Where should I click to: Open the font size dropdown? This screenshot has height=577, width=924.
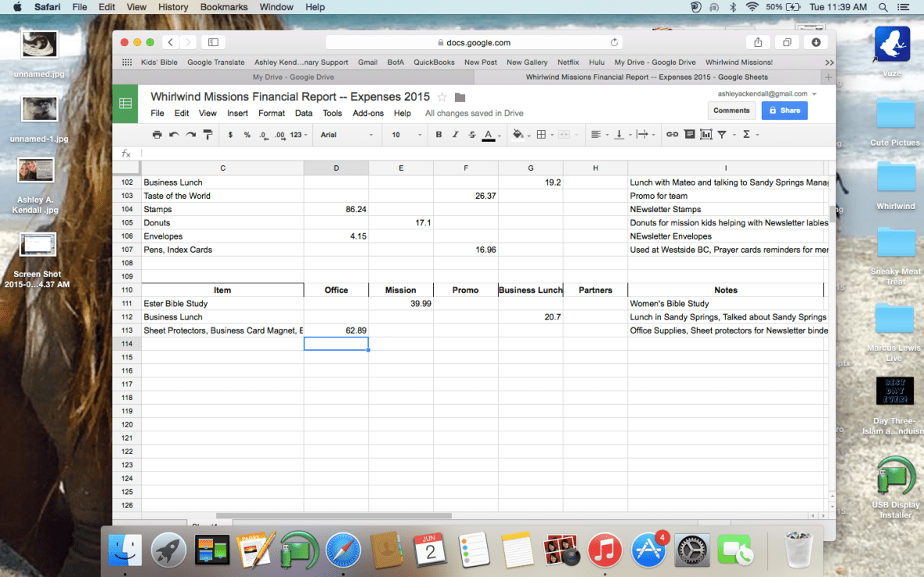pos(404,135)
